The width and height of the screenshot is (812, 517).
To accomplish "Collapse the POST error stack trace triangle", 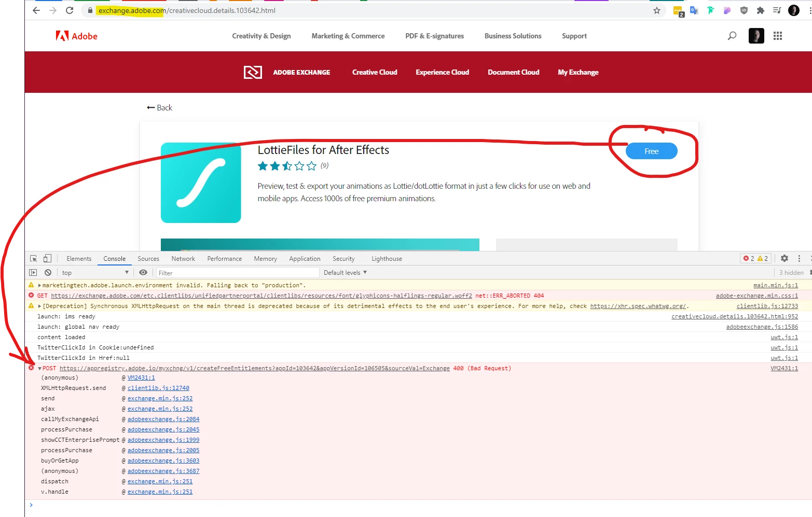I will (39, 368).
